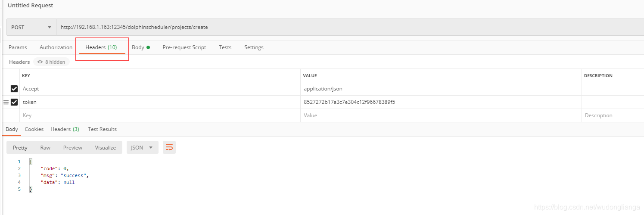Click the drag handle beside token row
644x215 pixels.
pos(6,102)
